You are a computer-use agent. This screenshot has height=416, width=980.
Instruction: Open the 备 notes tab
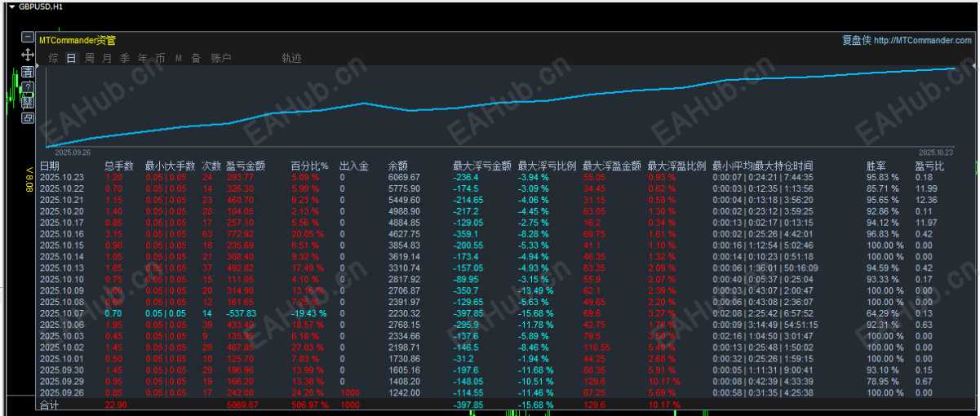point(196,58)
